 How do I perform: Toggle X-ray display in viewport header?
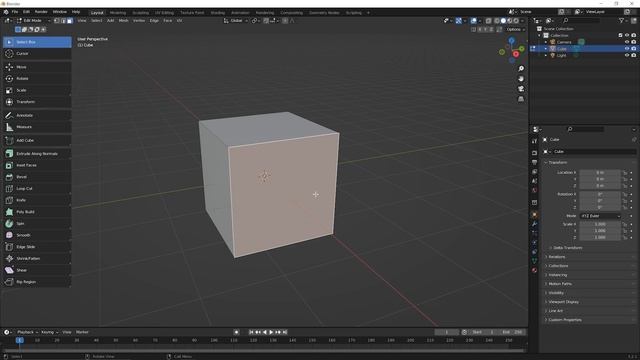tap(489, 20)
